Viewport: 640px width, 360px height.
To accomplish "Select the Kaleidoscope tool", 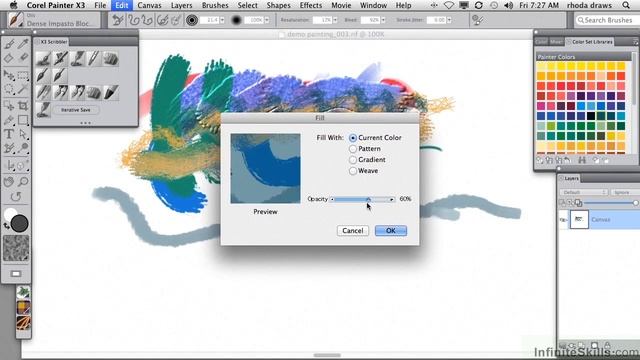I will (23, 165).
